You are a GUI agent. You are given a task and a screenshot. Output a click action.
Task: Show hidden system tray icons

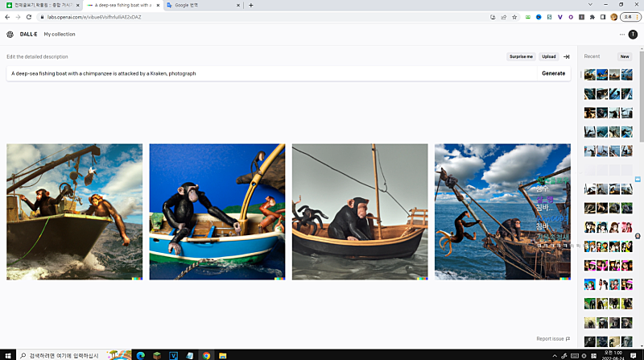pyautogui.click(x=555, y=356)
